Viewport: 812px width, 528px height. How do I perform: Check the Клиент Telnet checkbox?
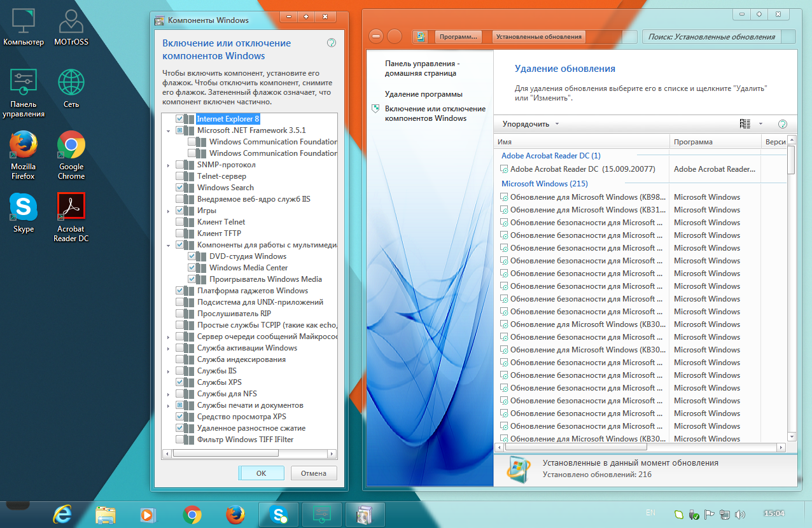click(x=179, y=222)
